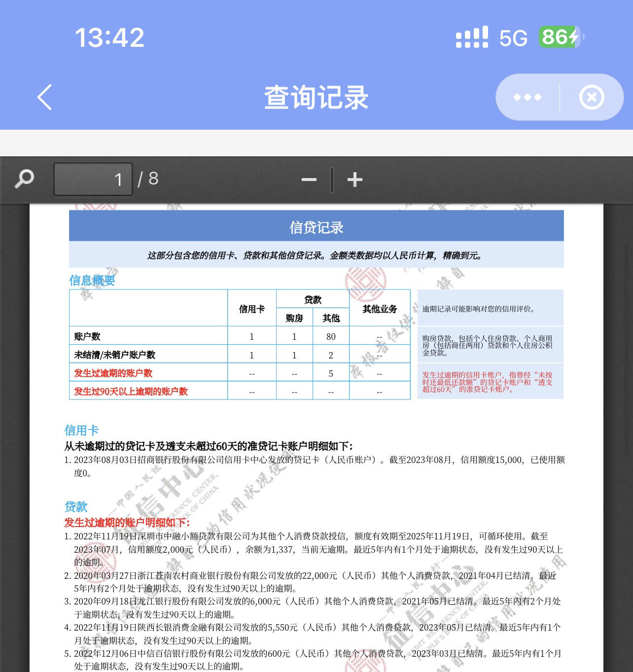This screenshot has height=672, width=633.
Task: Select the 未结清/未销户账户数 row label
Action: (115, 354)
